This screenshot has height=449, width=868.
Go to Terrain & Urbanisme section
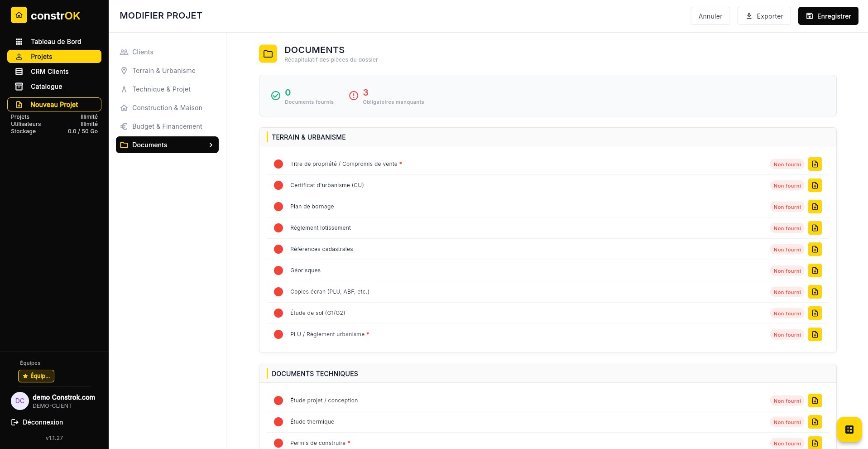click(x=163, y=71)
